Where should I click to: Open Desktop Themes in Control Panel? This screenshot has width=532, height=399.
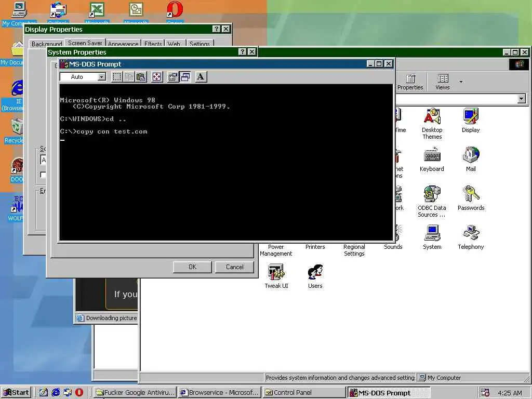432,124
